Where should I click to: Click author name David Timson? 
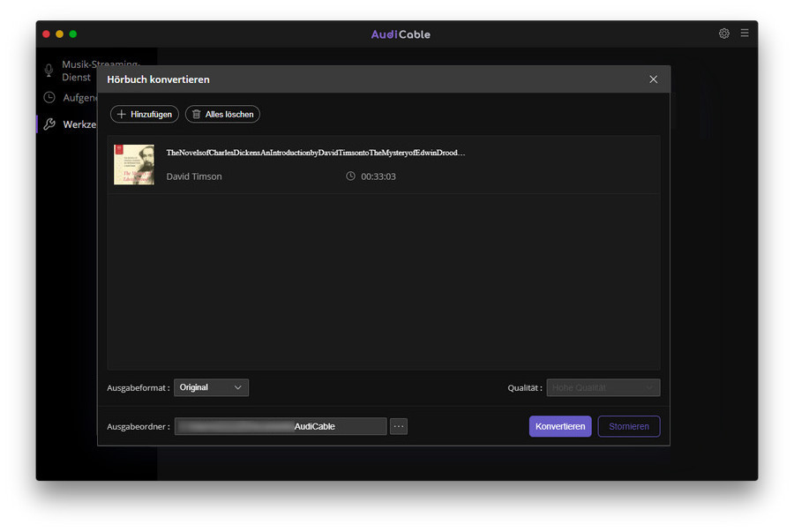(194, 176)
